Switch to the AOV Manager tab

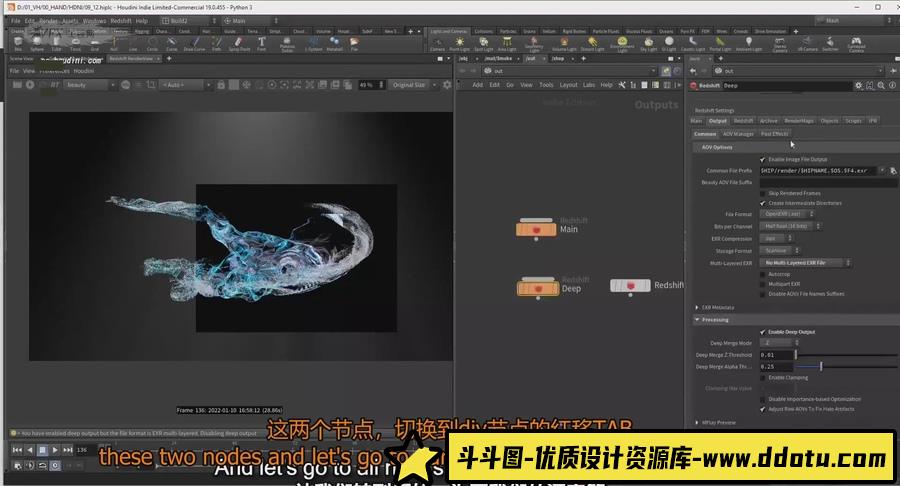click(x=738, y=134)
